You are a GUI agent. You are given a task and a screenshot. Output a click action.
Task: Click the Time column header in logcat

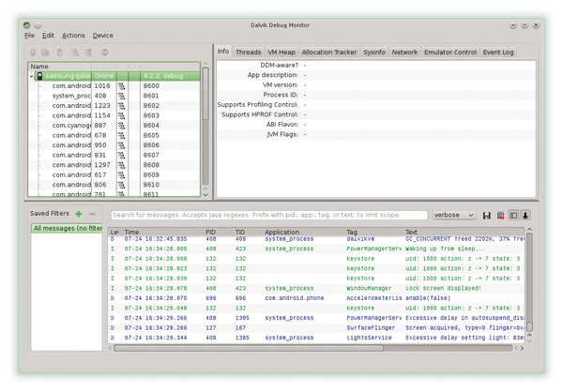point(162,232)
